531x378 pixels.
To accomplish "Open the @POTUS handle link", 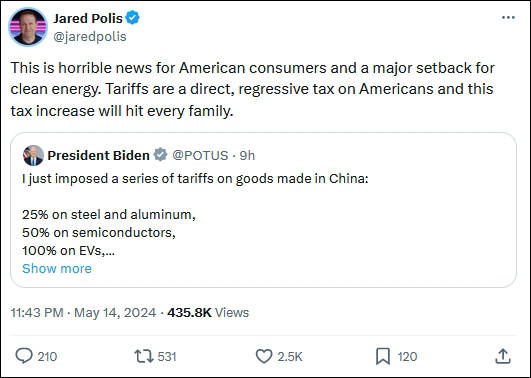I will coord(200,155).
